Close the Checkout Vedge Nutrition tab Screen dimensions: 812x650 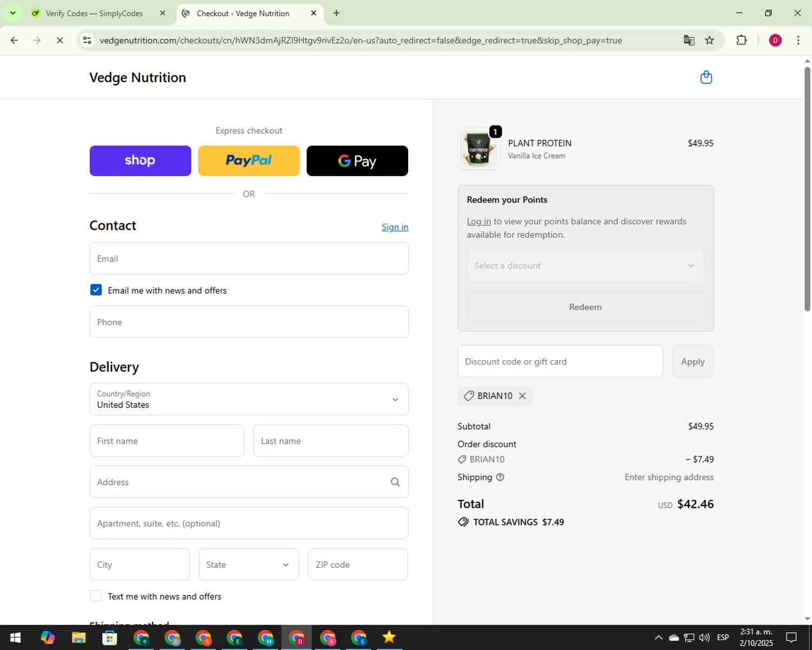coord(313,13)
